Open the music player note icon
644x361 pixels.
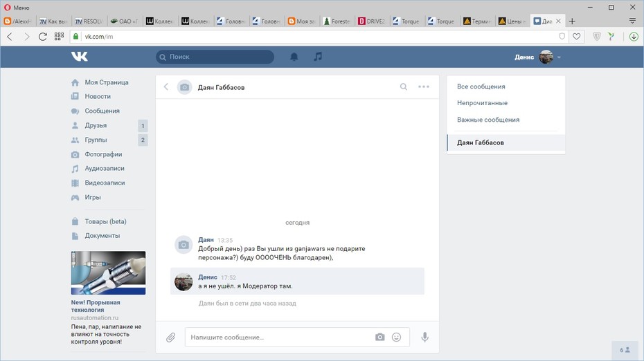[318, 57]
